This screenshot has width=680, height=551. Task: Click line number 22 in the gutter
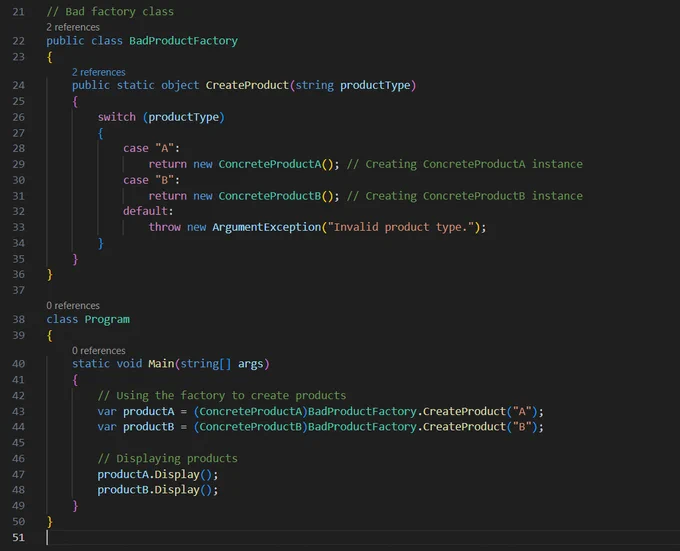click(x=19, y=41)
